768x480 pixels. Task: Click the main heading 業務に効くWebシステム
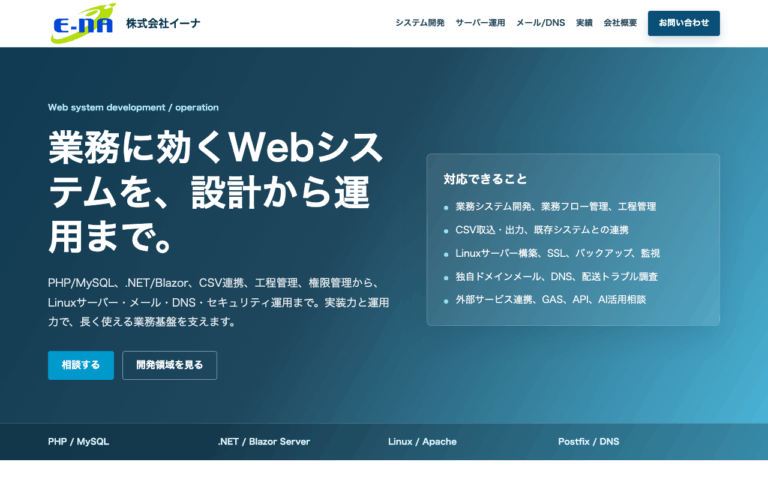pyautogui.click(x=216, y=191)
